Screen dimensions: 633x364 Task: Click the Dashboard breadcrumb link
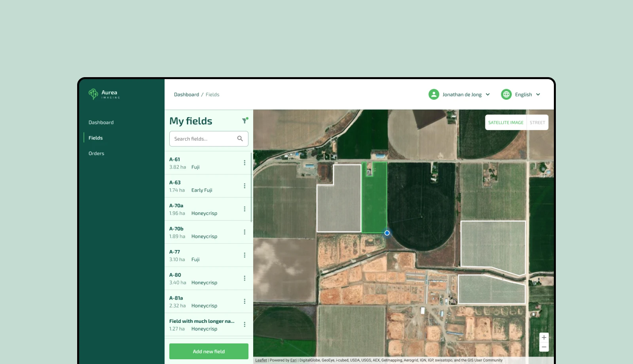tap(186, 95)
